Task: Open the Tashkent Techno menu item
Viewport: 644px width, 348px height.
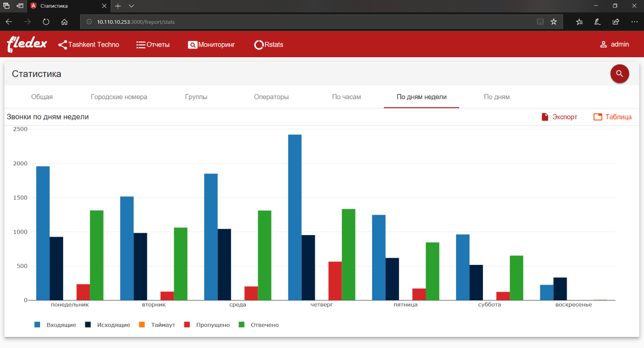Action: click(89, 45)
